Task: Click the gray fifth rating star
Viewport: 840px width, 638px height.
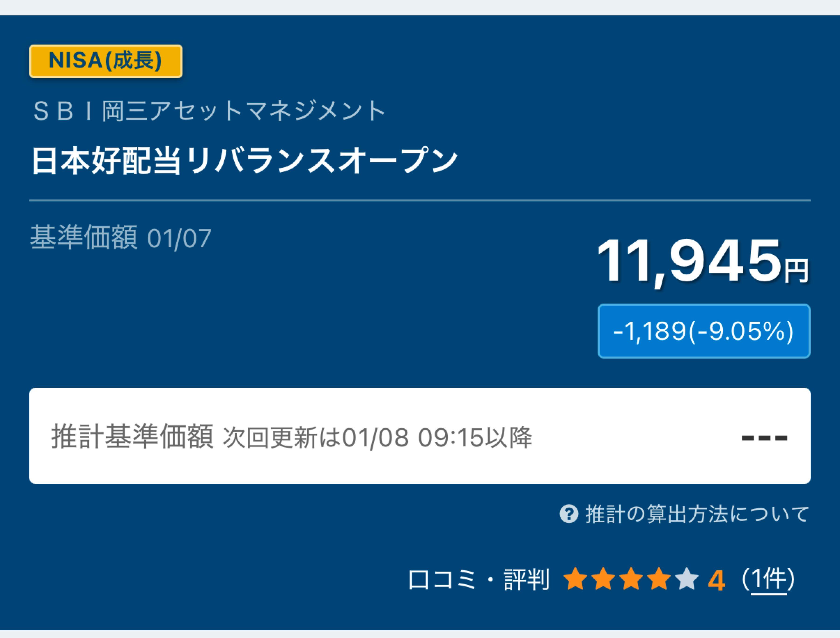Action: click(x=687, y=579)
